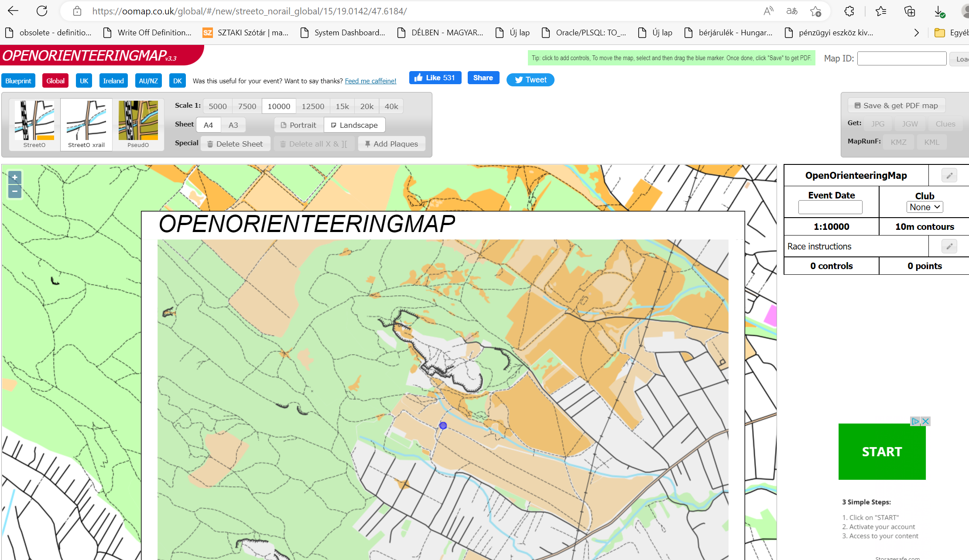Open the UK map tab

point(84,81)
